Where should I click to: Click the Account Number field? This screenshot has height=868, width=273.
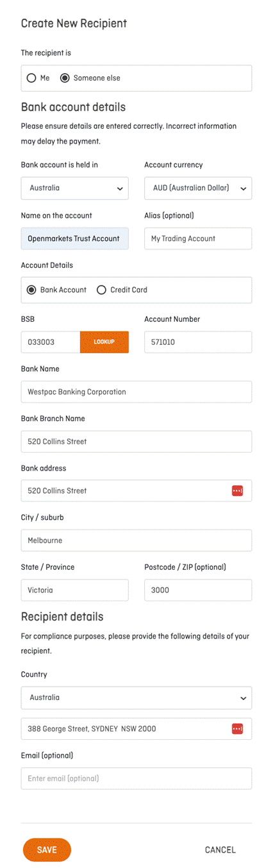pos(198,342)
